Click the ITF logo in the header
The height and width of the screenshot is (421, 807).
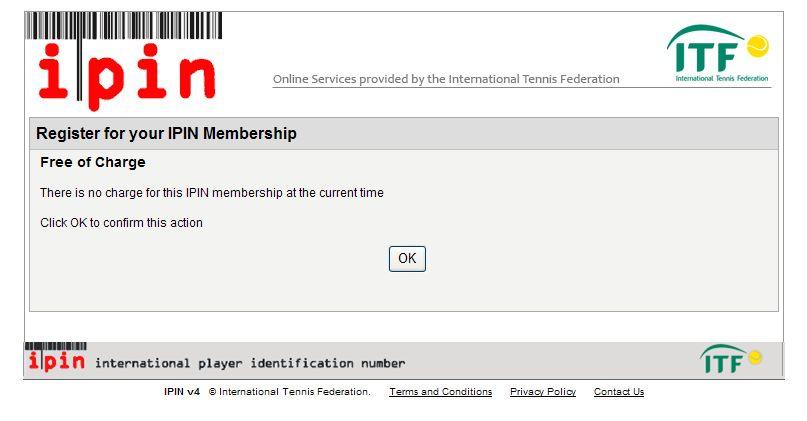point(718,54)
